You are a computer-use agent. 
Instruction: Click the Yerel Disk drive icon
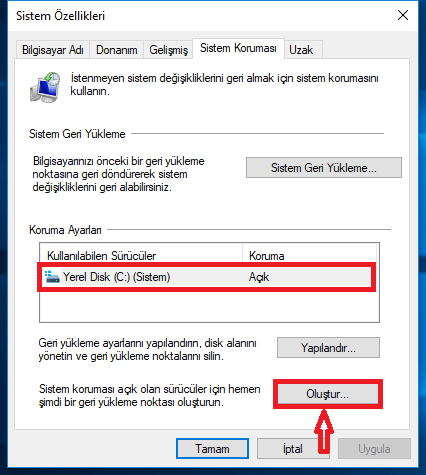(52, 277)
